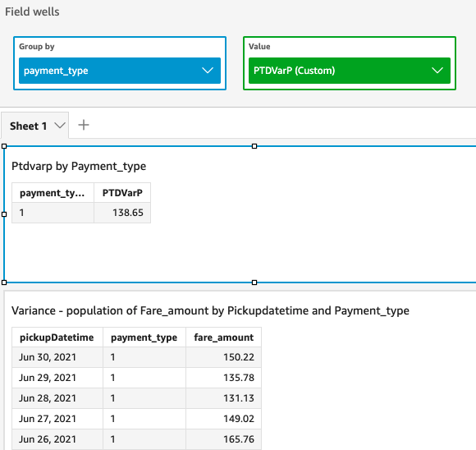Select the 165.76 fare amount cell
Screen dimensions: 476x450
[x=223, y=439]
